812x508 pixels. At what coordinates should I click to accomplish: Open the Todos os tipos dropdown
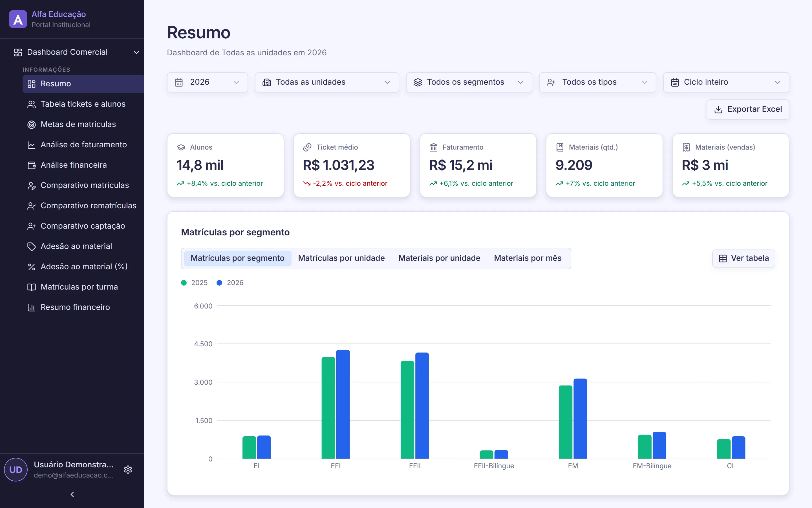(x=597, y=82)
